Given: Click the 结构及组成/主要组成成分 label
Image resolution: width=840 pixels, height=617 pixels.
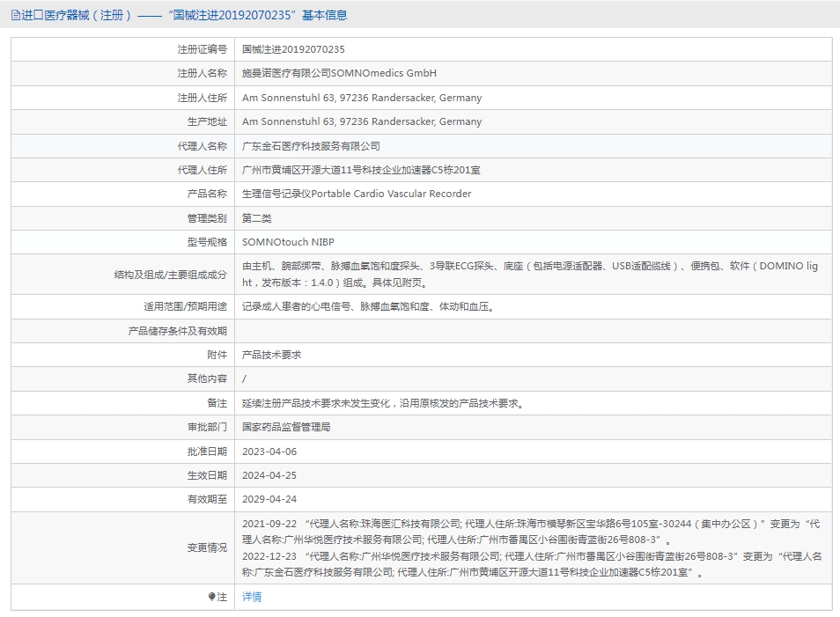Looking at the screenshot, I should 171,275.
